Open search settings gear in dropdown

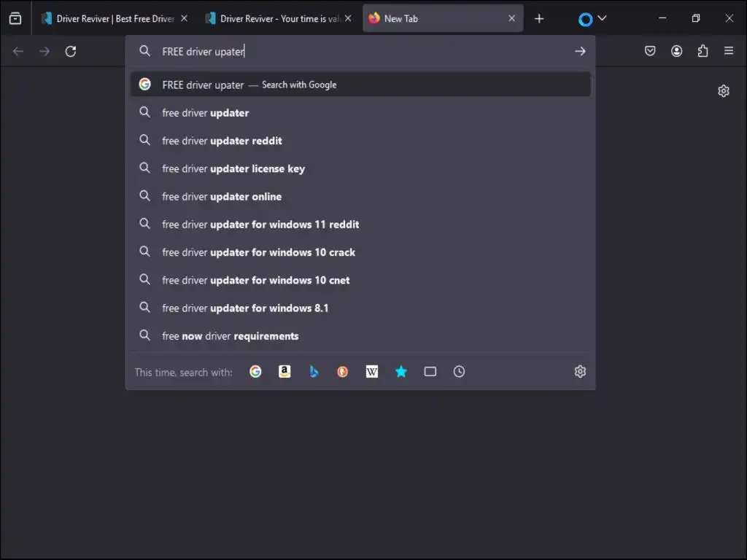580,371
